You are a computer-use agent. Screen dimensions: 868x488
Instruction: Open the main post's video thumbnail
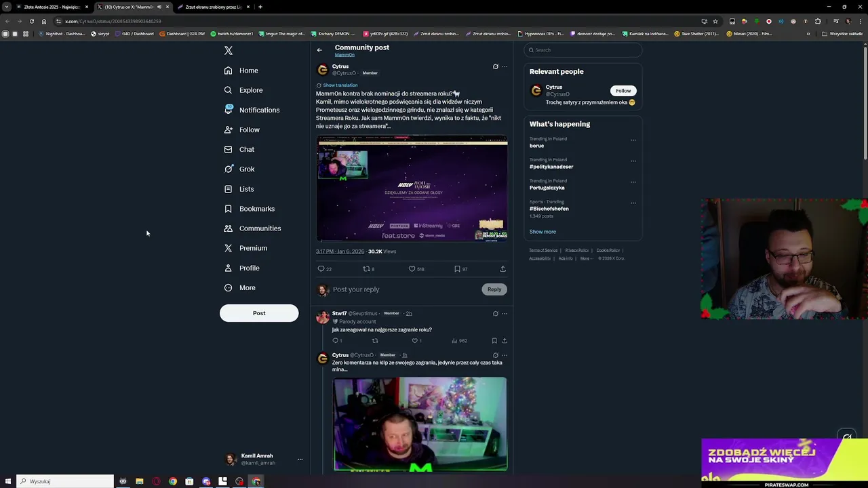click(412, 188)
